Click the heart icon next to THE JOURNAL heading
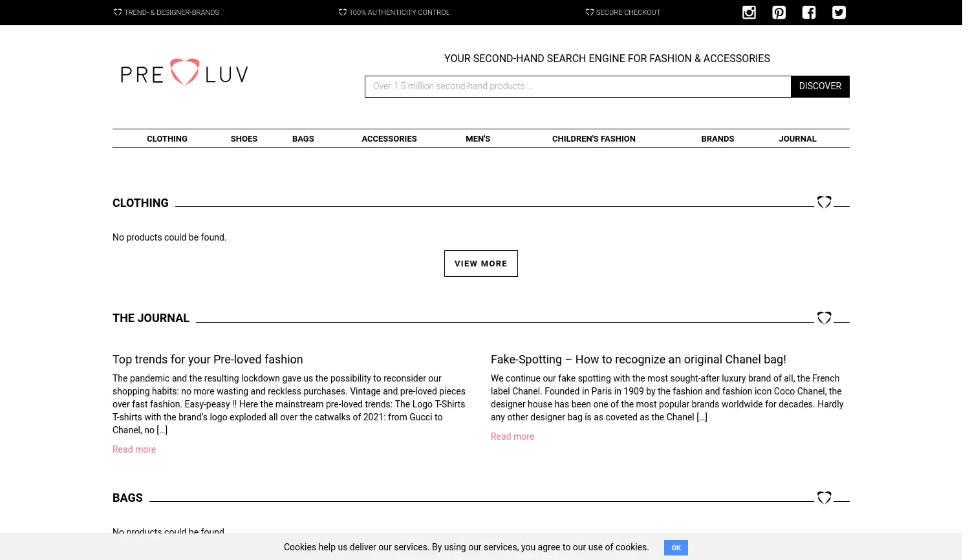 coord(824,318)
